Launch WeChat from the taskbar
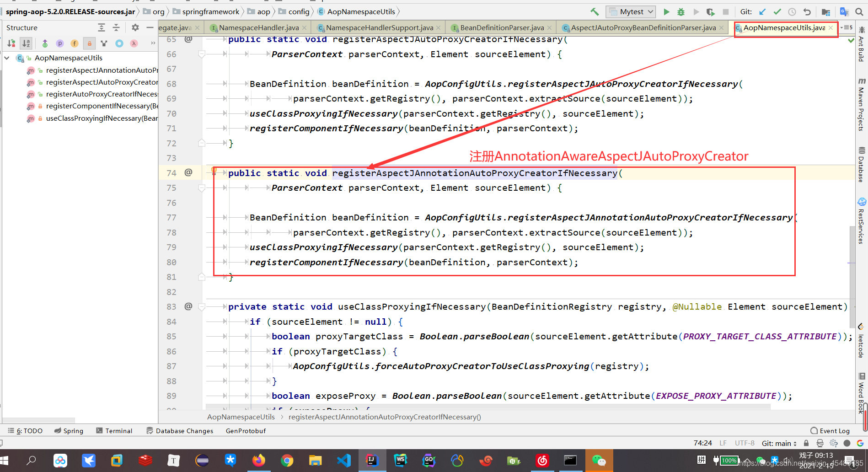The width and height of the screenshot is (868, 472). 599,460
